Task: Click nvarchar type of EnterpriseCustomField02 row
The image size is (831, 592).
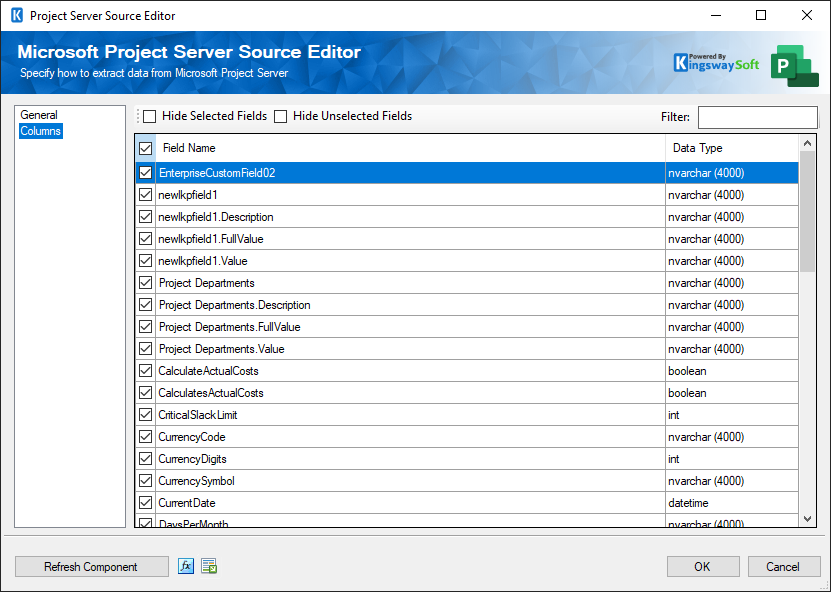Action: (732, 173)
